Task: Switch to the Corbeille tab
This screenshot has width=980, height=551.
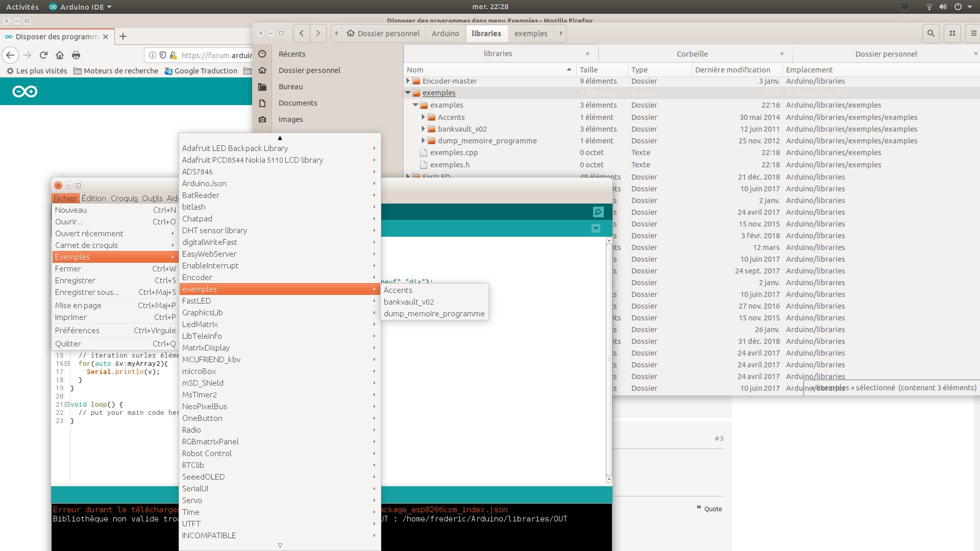Action: [692, 54]
